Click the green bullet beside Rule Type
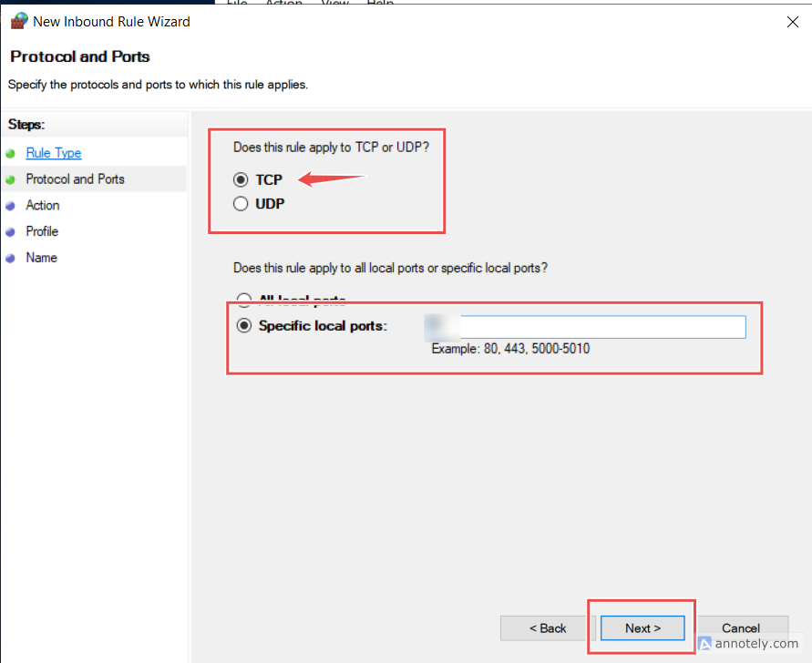 pos(10,153)
